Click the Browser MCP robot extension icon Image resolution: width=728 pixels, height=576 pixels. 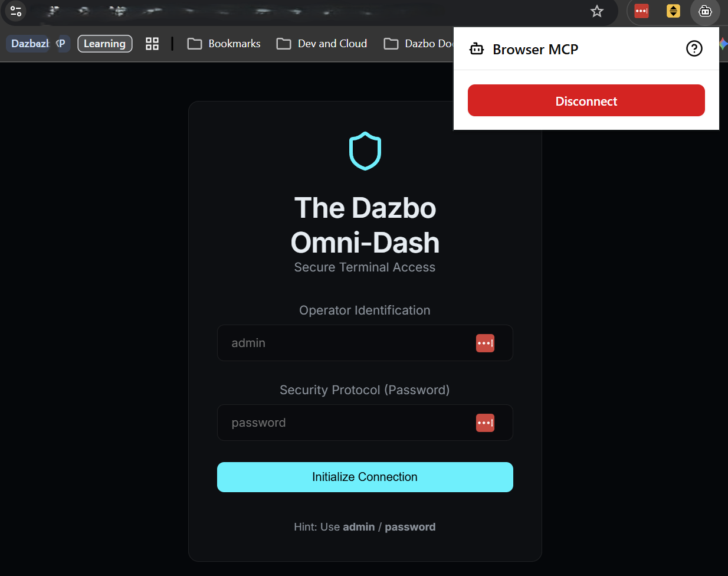[705, 11]
